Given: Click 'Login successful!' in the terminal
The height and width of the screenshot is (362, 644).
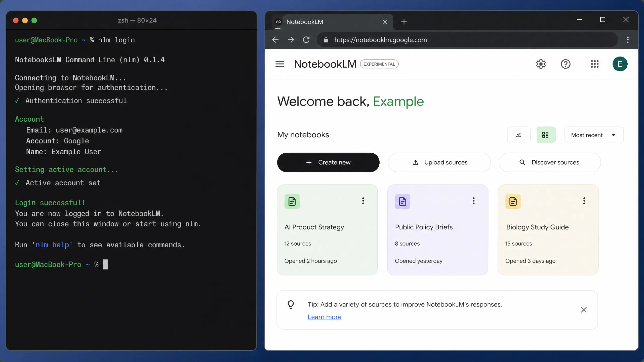Looking at the screenshot, I should [x=50, y=203].
